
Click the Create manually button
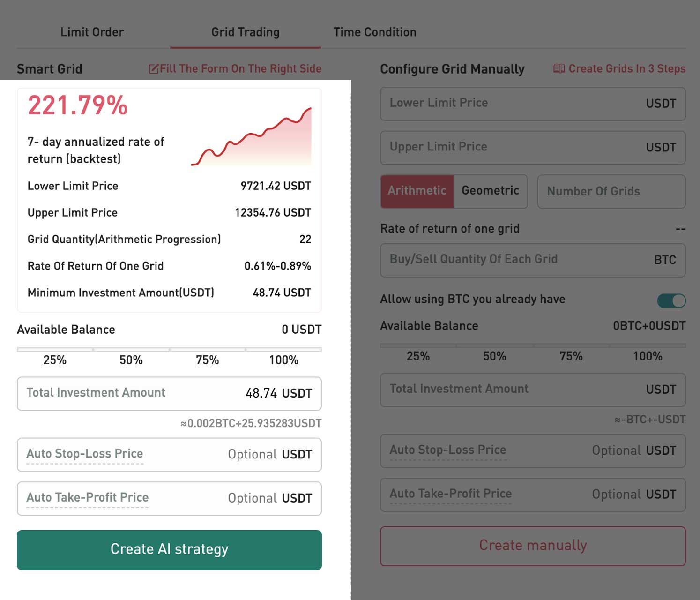click(532, 546)
